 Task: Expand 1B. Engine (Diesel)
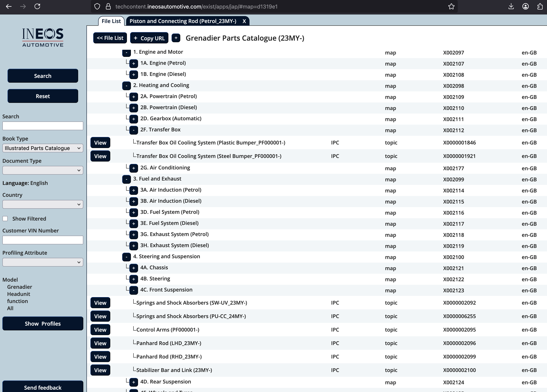pos(134,75)
